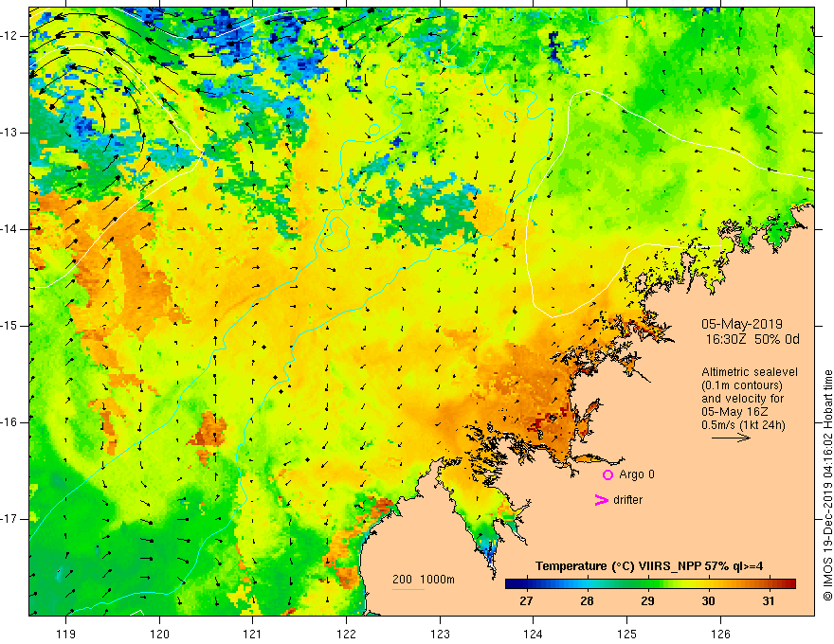The width and height of the screenshot is (834, 644).
Task: Click the 05-May 16Z text
Action: coord(734,412)
